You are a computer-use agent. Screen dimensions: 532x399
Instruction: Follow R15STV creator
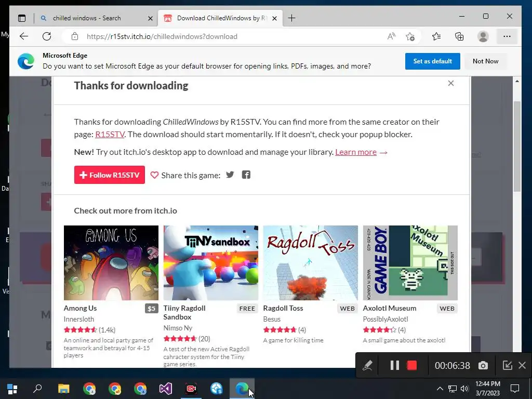tap(109, 175)
